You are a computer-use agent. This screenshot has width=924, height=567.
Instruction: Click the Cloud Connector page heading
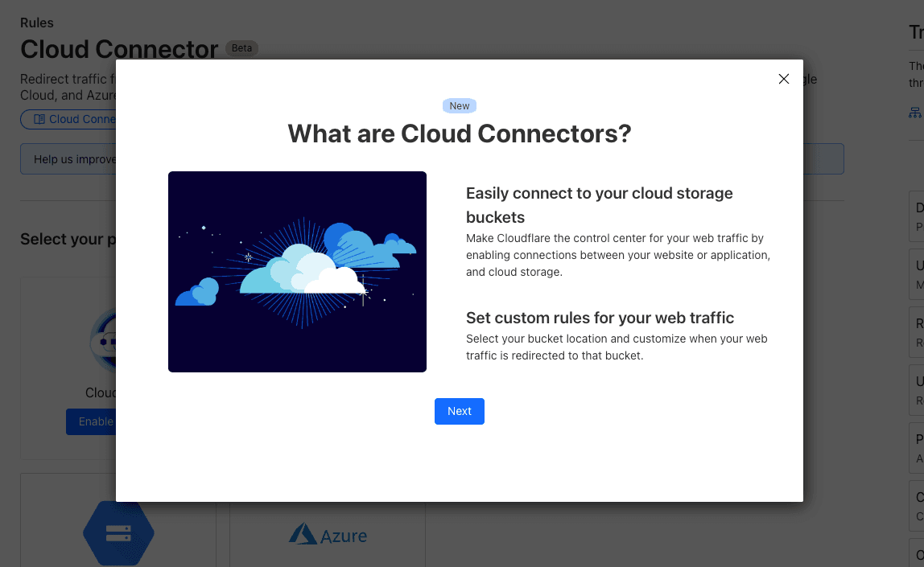[118, 50]
